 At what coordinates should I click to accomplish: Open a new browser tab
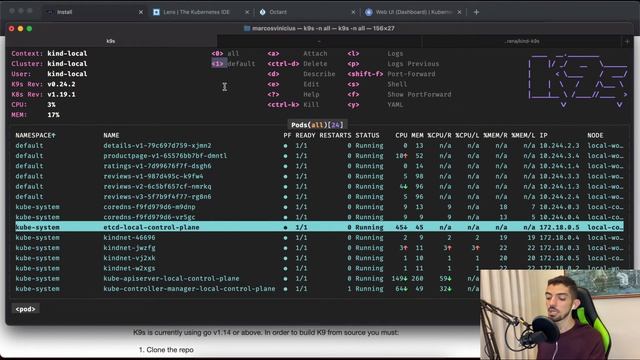click(x=476, y=12)
